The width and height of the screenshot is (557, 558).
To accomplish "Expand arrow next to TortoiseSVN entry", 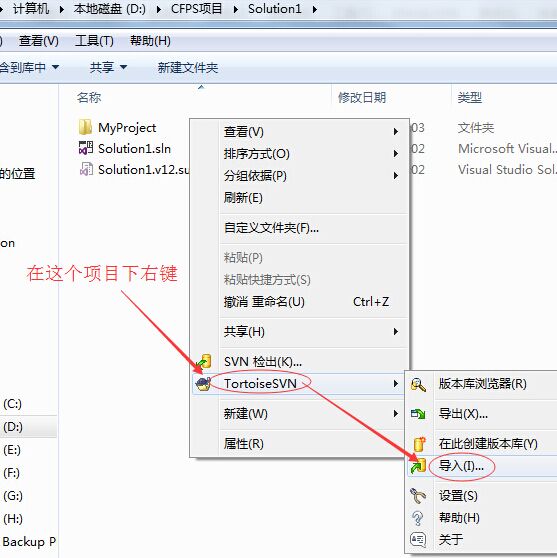I will coord(396,384).
